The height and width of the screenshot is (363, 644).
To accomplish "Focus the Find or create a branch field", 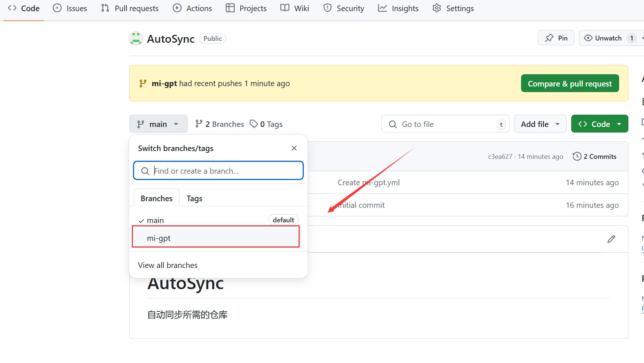I will (x=223, y=171).
